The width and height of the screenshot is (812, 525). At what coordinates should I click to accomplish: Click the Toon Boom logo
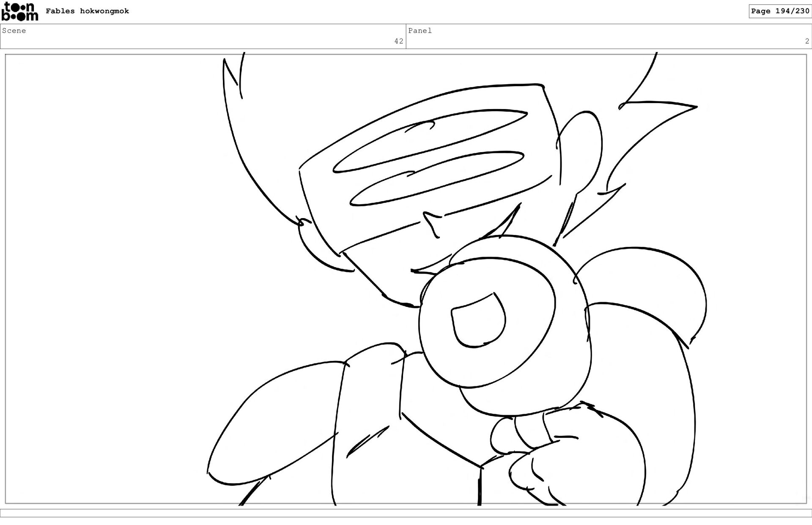point(19,11)
